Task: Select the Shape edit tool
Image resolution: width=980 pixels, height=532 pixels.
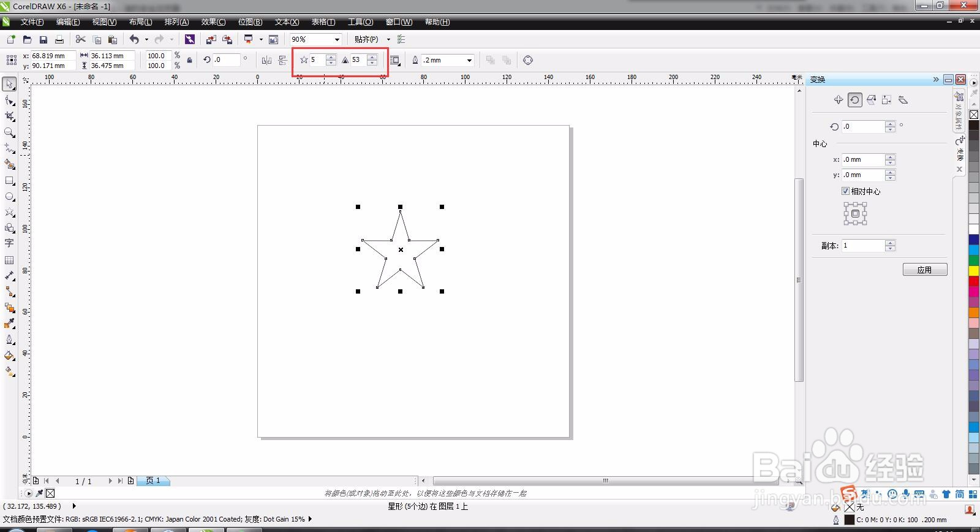Action: click(10, 100)
